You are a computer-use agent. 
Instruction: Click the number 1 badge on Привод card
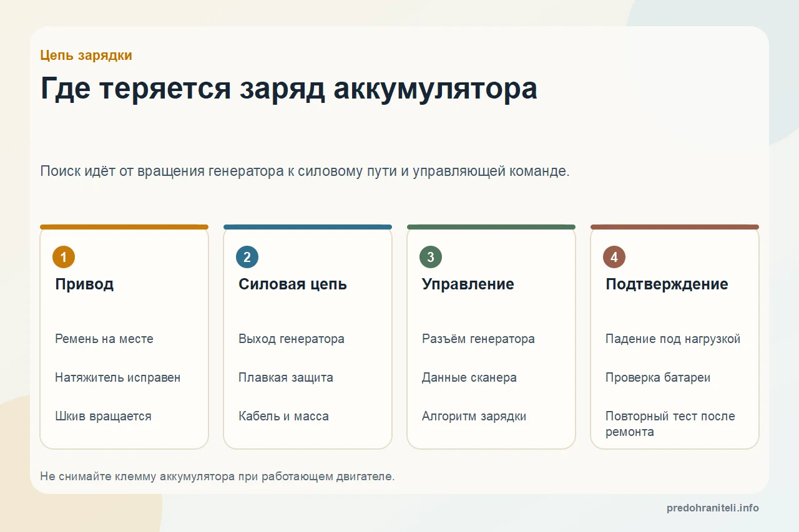pos(64,257)
